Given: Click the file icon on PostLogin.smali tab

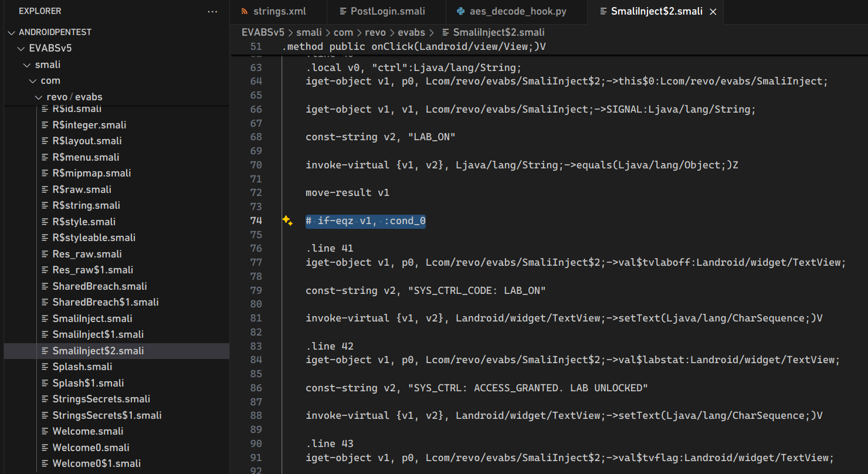Looking at the screenshot, I should coord(343,11).
